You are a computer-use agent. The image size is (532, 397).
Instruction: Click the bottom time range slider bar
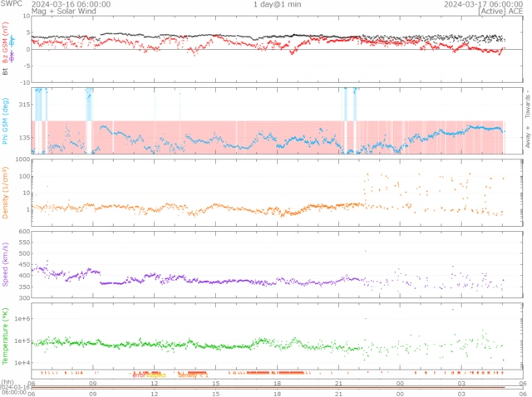[277, 388]
